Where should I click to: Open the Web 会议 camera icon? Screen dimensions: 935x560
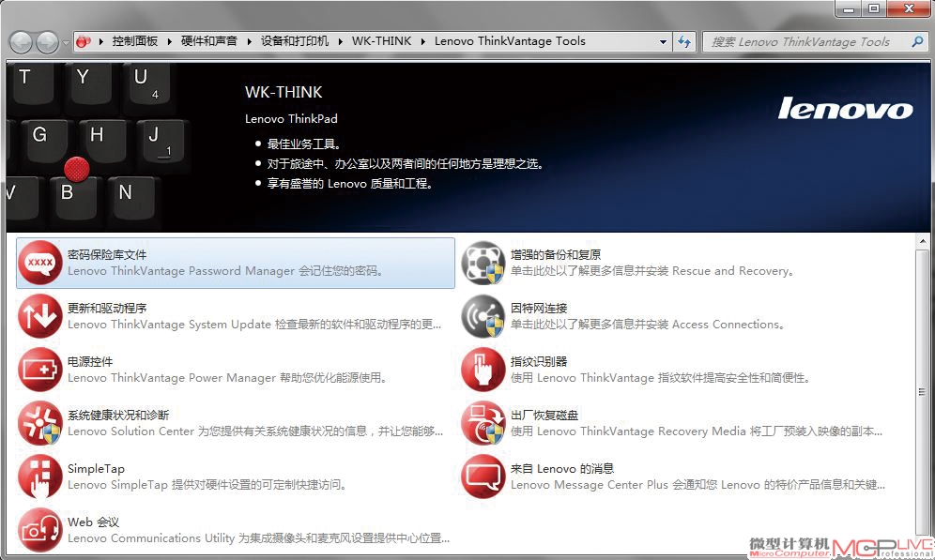coord(40,530)
